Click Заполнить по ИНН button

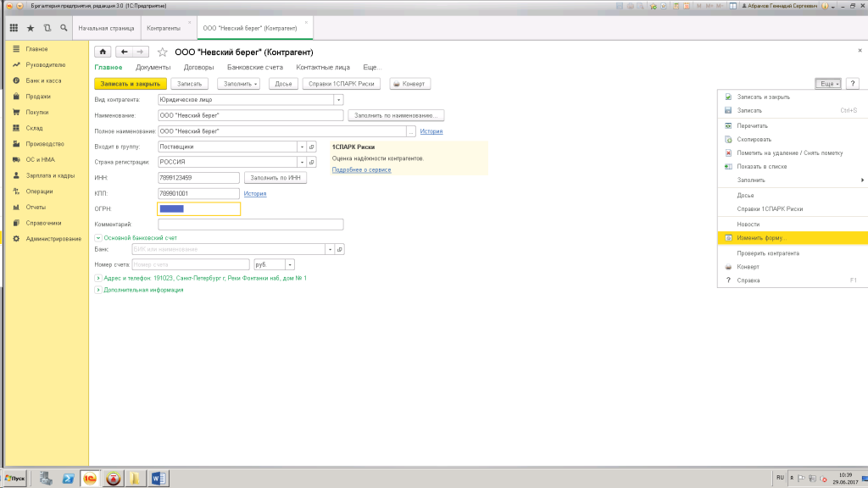click(275, 178)
